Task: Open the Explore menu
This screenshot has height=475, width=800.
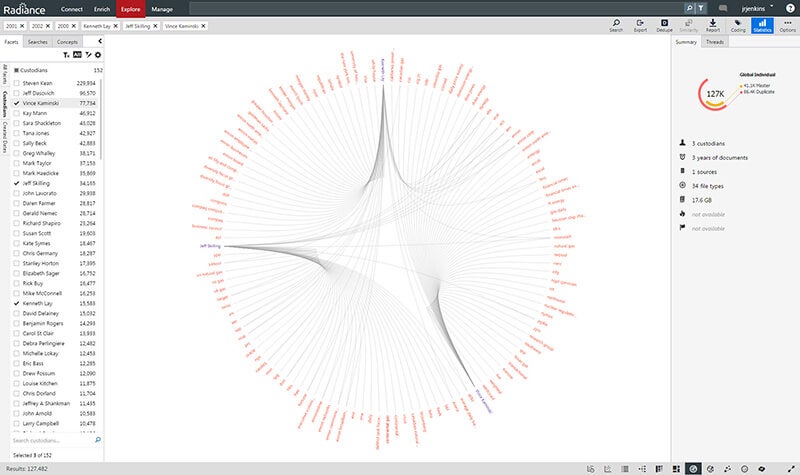Action: (131, 9)
